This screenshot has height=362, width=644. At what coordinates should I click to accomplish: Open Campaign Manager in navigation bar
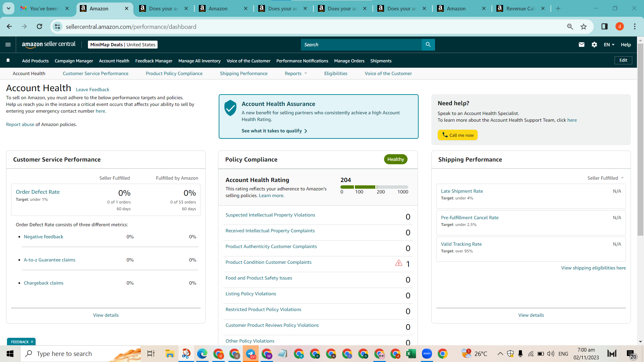click(x=74, y=61)
